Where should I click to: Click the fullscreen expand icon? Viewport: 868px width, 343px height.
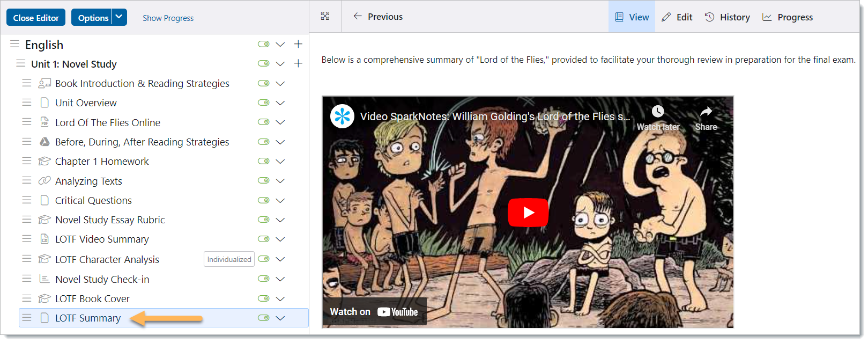(x=325, y=16)
